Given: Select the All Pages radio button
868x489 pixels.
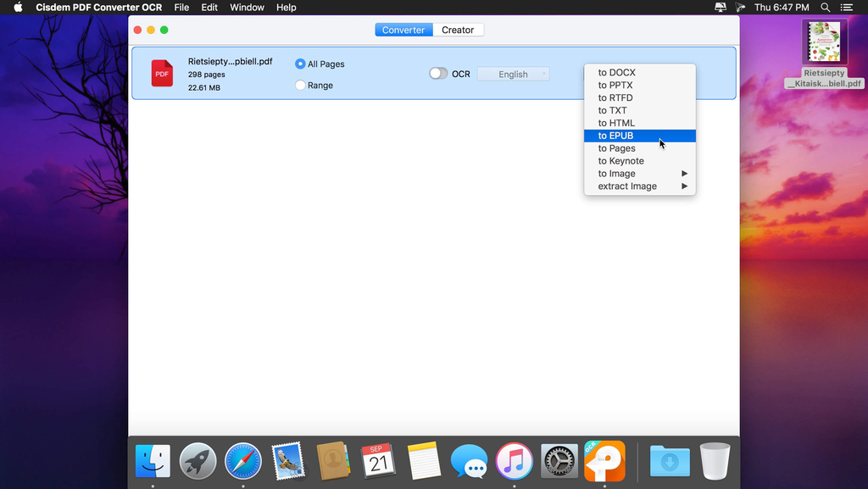Looking at the screenshot, I should point(300,64).
